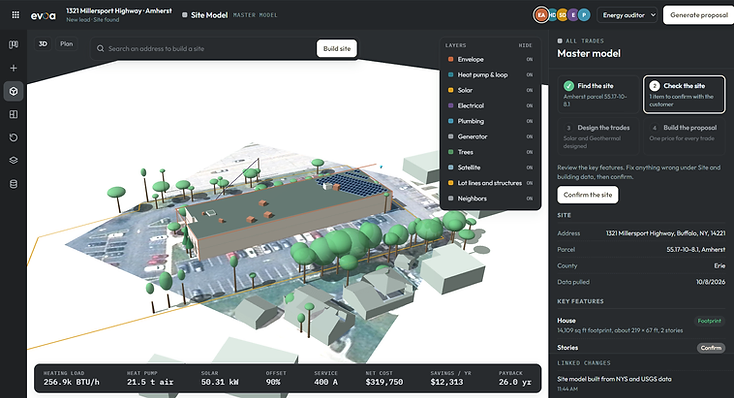
Task: Open the Find the site step
Action: 598,94
